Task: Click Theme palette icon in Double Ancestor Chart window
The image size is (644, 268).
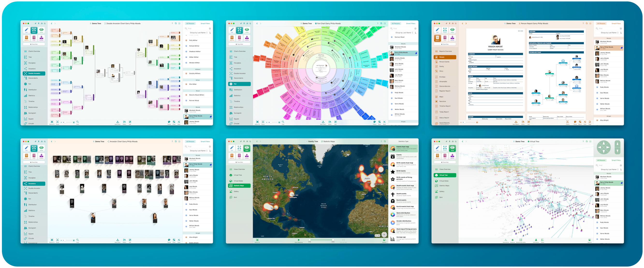Action: point(169,122)
